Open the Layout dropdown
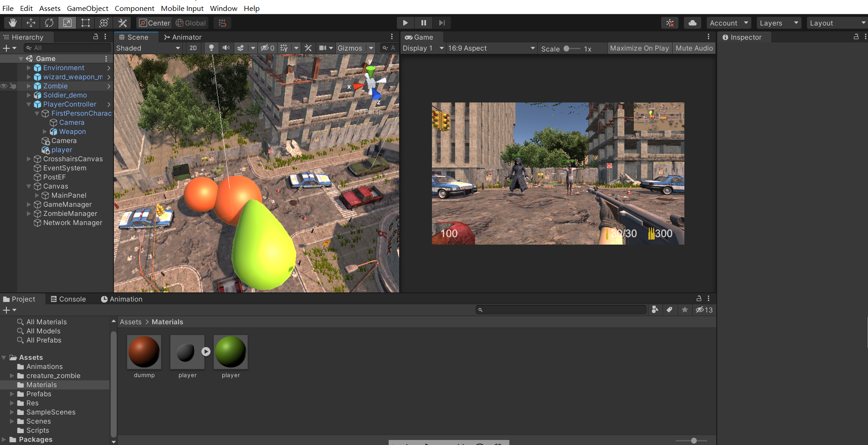This screenshot has height=445, width=868. (x=837, y=23)
